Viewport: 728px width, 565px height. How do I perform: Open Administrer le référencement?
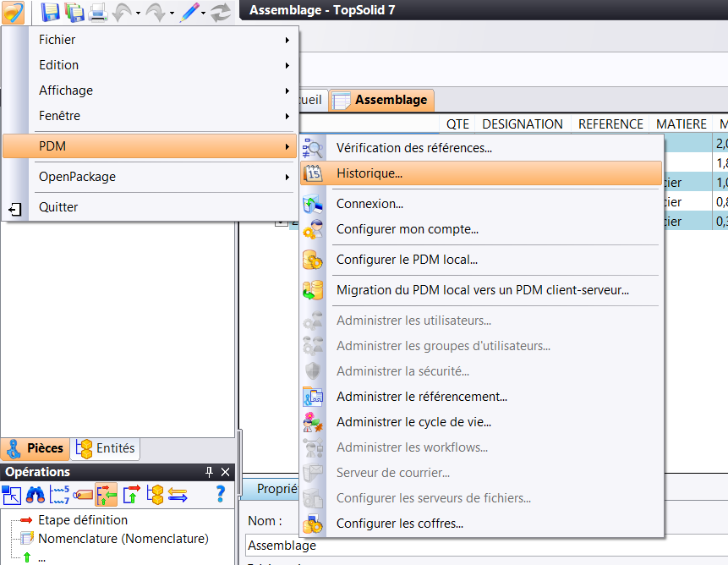(x=481, y=397)
